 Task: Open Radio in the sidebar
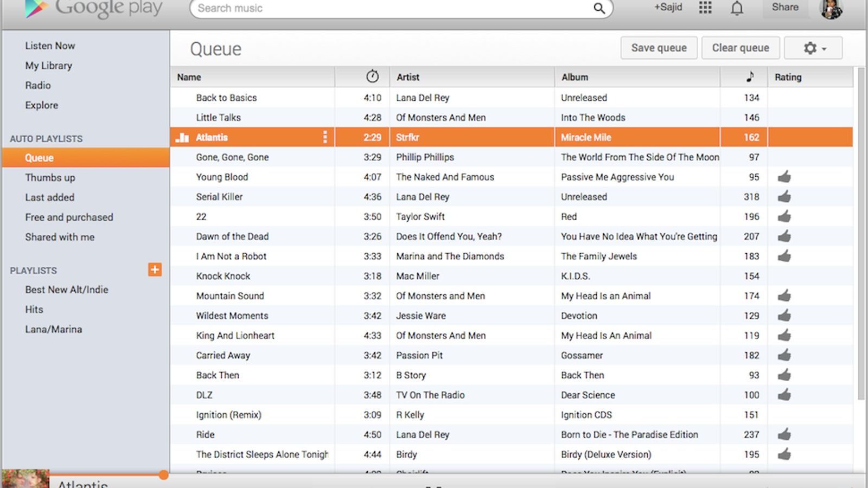tap(38, 86)
